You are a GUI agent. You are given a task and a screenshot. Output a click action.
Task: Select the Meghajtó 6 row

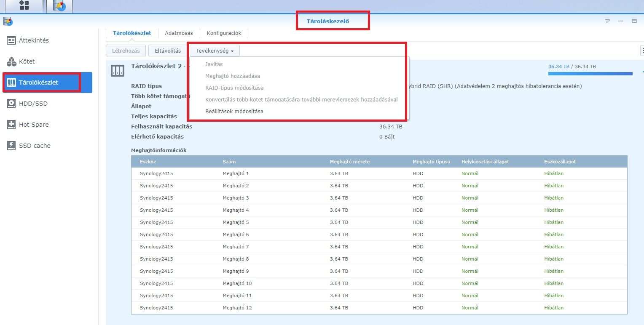click(379, 234)
